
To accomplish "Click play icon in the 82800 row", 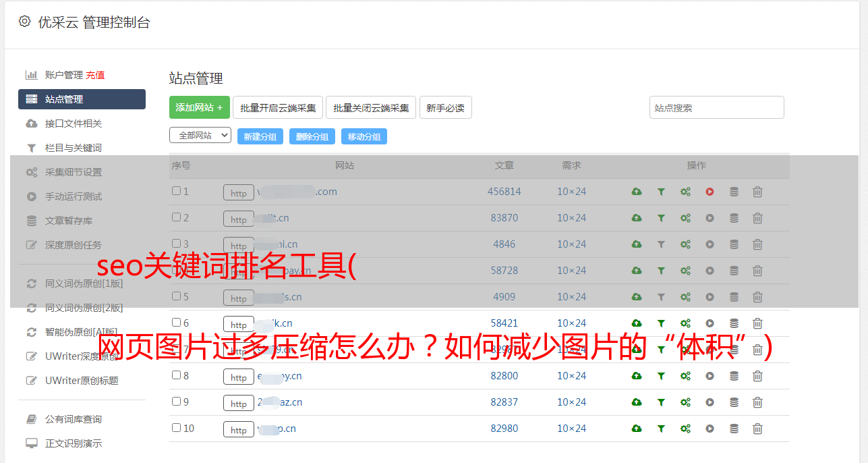I will (710, 376).
